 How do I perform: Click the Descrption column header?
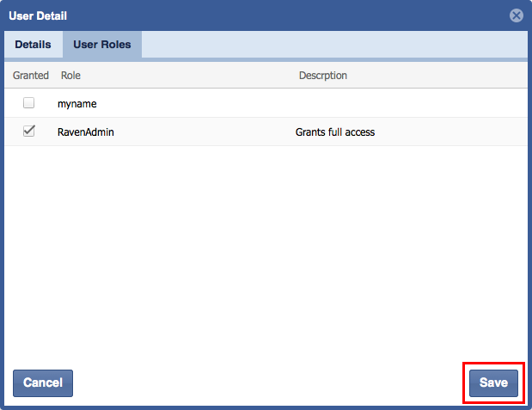[x=322, y=76]
